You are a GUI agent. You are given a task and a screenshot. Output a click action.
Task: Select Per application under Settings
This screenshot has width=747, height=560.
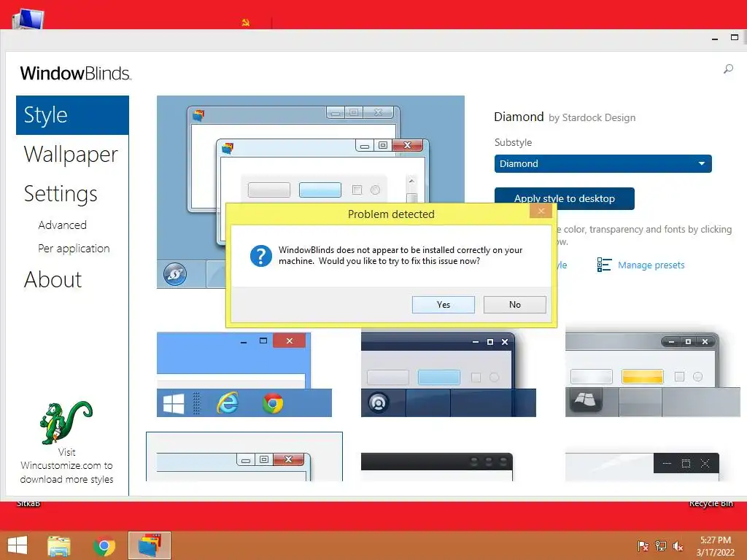point(74,249)
